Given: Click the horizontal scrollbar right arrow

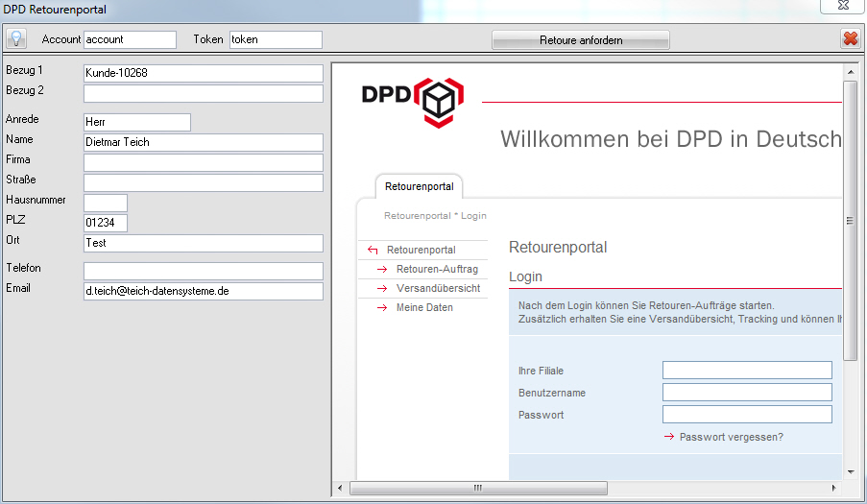Looking at the screenshot, I should click(833, 488).
